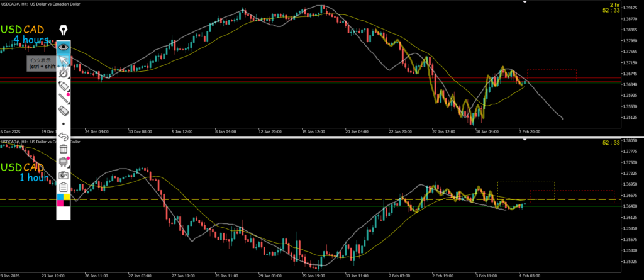
Task: Activate the eraser tool
Action: point(63,110)
